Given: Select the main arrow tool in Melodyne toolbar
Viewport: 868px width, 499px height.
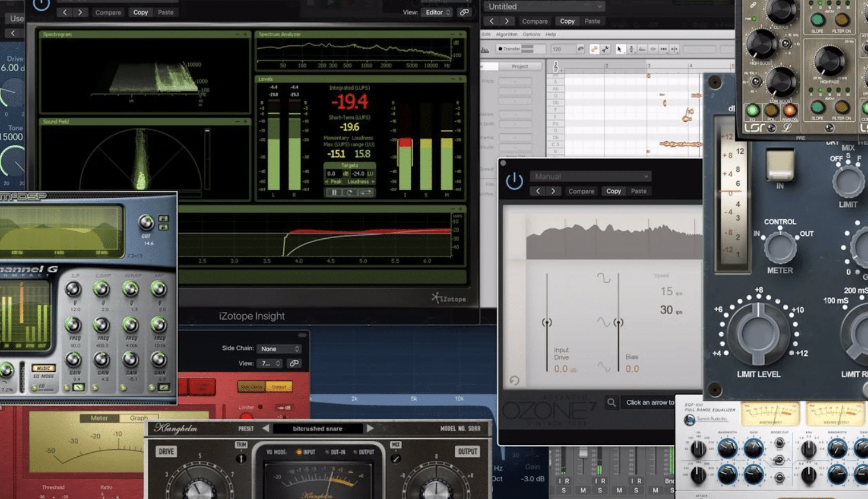Looking at the screenshot, I should coord(620,49).
